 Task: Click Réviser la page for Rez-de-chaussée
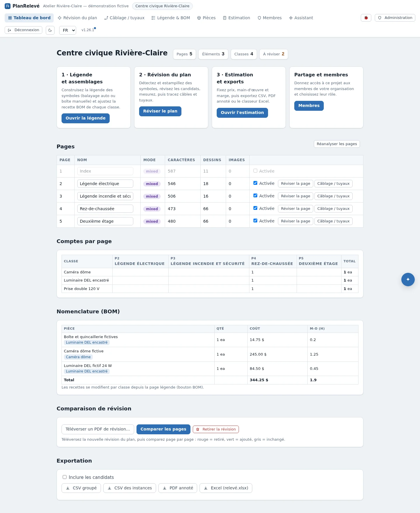[295, 209]
